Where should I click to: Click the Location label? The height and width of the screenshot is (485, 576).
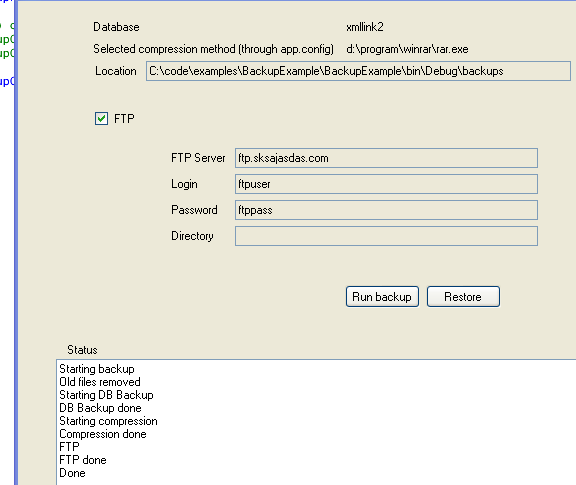point(116,71)
